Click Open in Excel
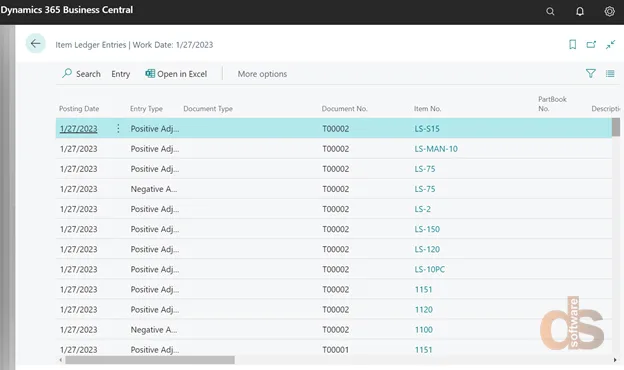 click(176, 74)
